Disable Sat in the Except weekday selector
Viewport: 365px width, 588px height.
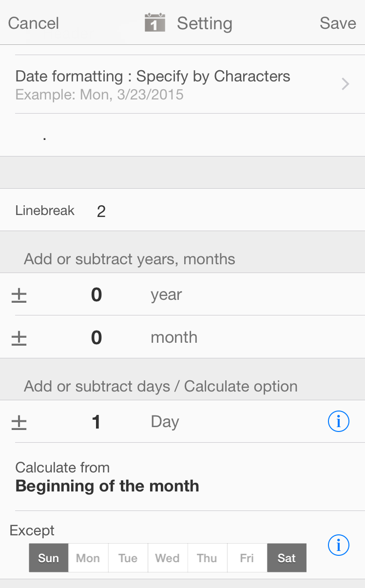pos(287,558)
